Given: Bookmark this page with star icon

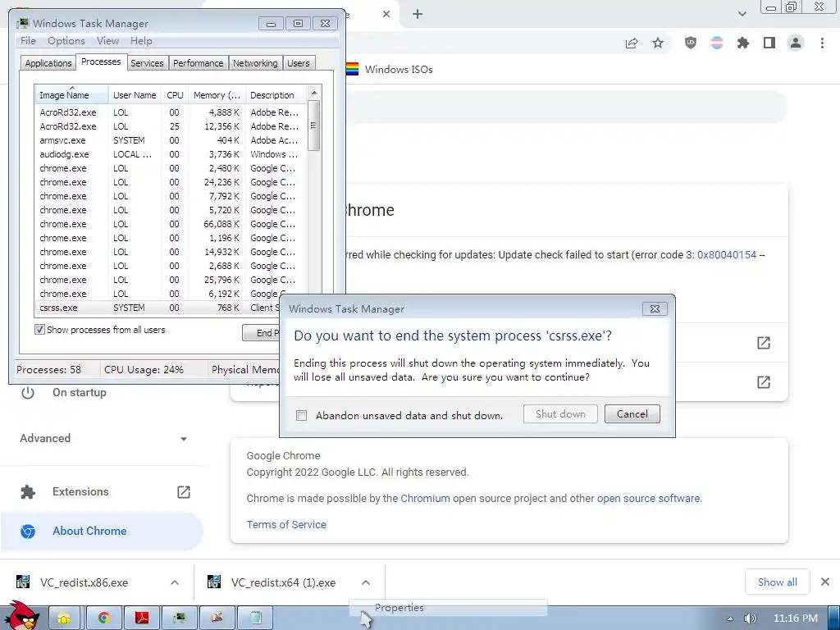Looking at the screenshot, I should click(658, 43).
